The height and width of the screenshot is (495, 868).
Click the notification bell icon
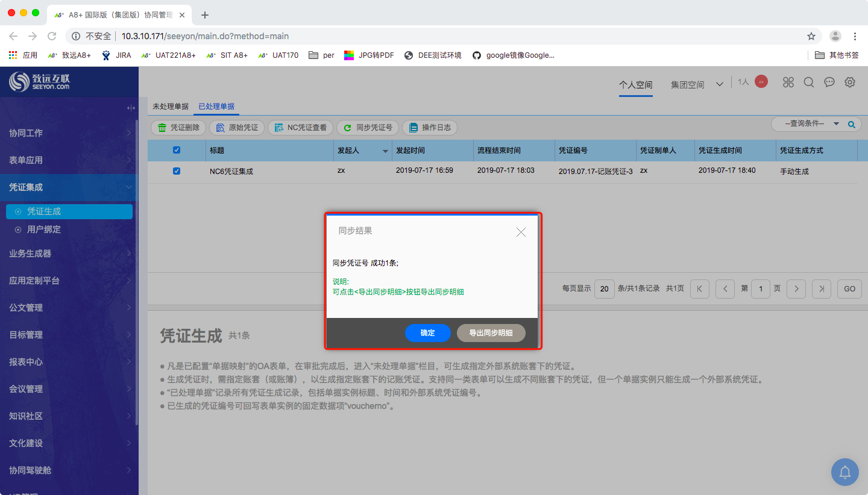tap(844, 472)
